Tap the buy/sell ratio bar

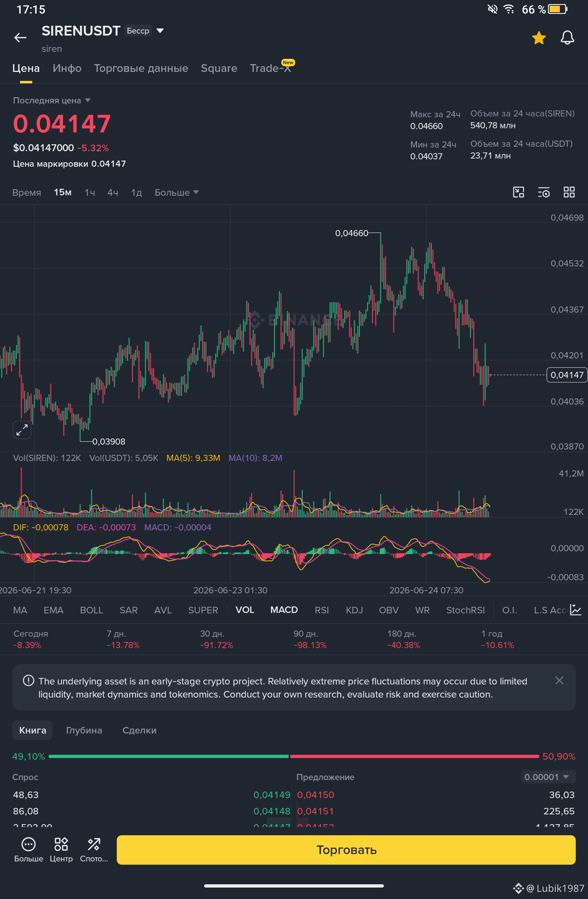coord(294,756)
